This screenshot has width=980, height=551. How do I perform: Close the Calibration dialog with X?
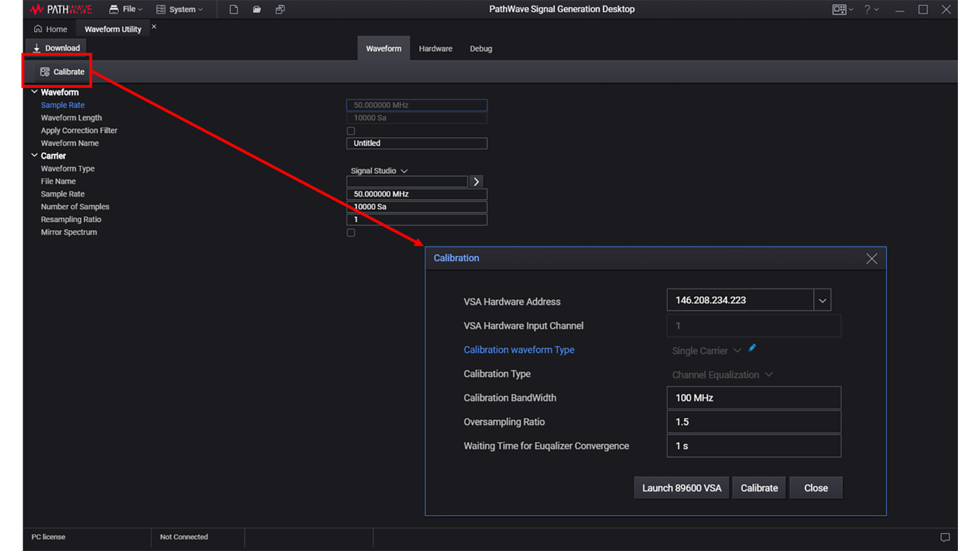pos(871,258)
